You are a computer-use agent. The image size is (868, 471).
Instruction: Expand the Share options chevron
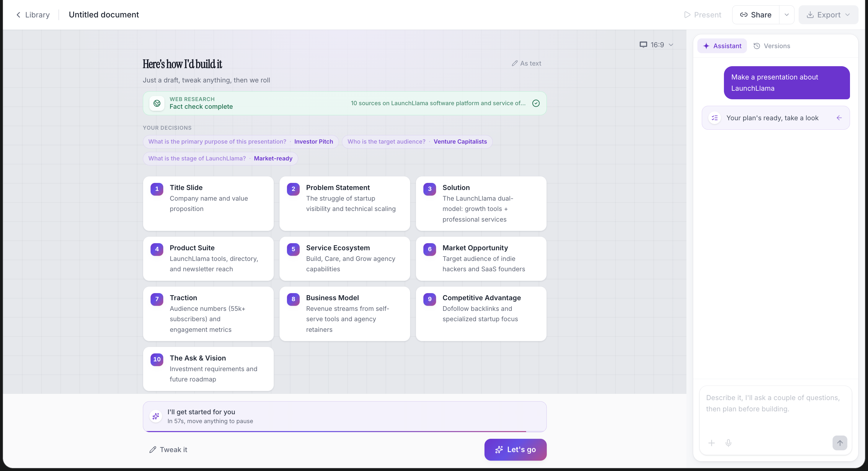click(x=787, y=15)
